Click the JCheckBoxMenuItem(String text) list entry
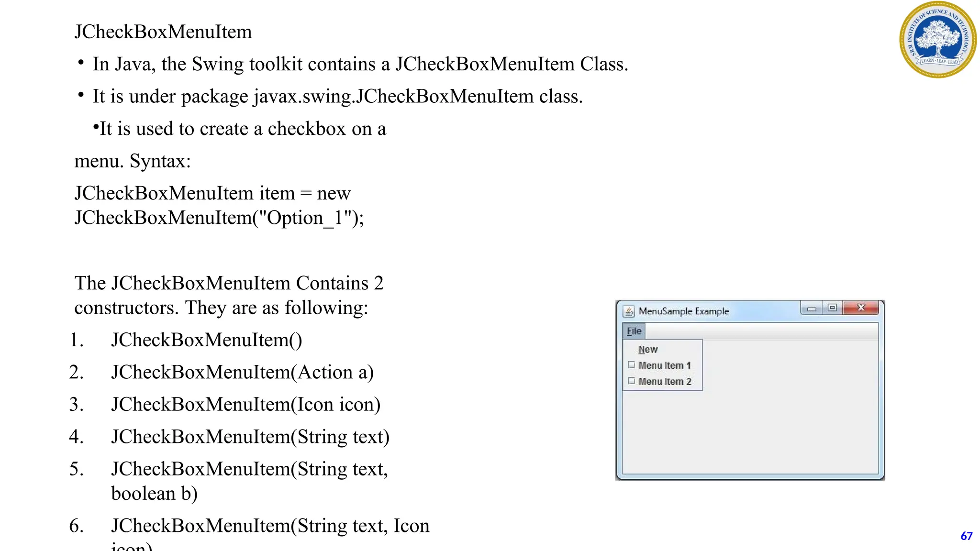The width and height of the screenshot is (980, 551). point(250,437)
